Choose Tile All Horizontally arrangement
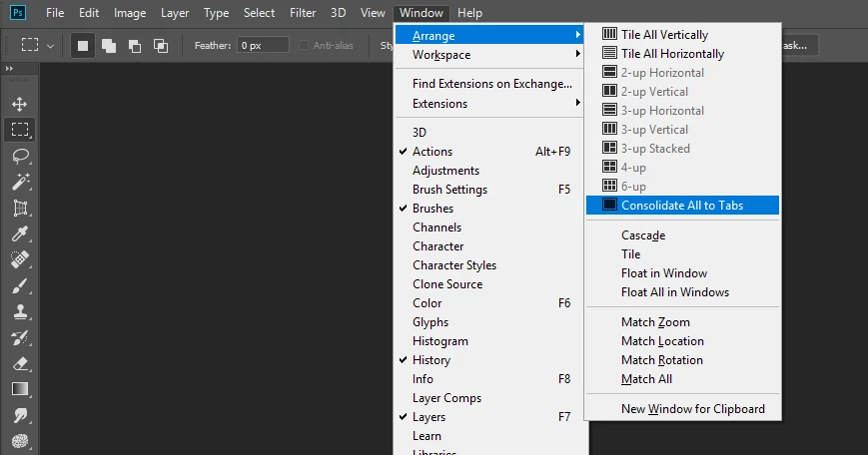868x455 pixels. point(682,54)
